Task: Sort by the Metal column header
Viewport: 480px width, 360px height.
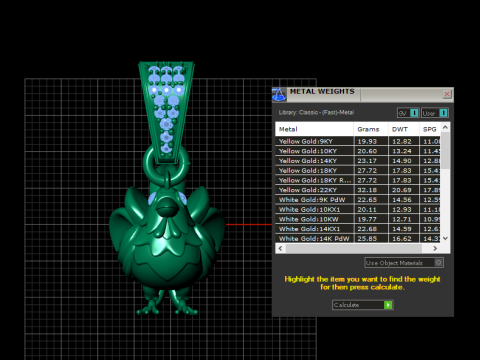Action: 314,129
